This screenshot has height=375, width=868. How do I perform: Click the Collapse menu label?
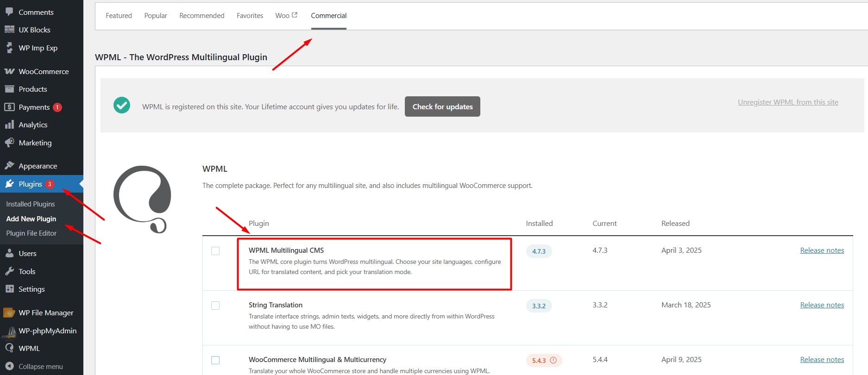tap(41, 367)
